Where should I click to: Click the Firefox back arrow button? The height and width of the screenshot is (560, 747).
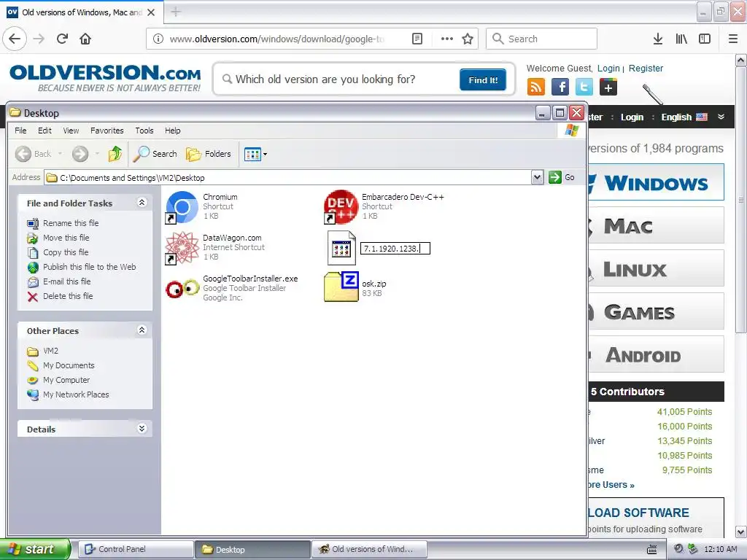tap(15, 39)
